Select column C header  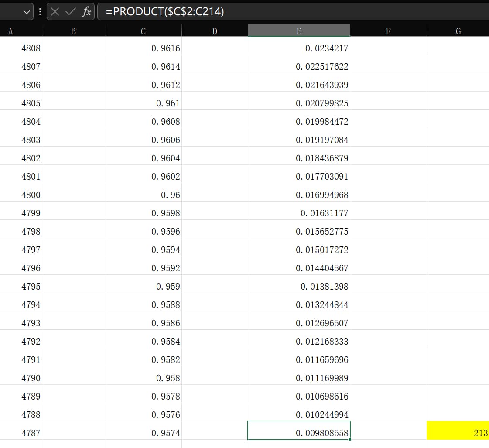click(x=143, y=31)
